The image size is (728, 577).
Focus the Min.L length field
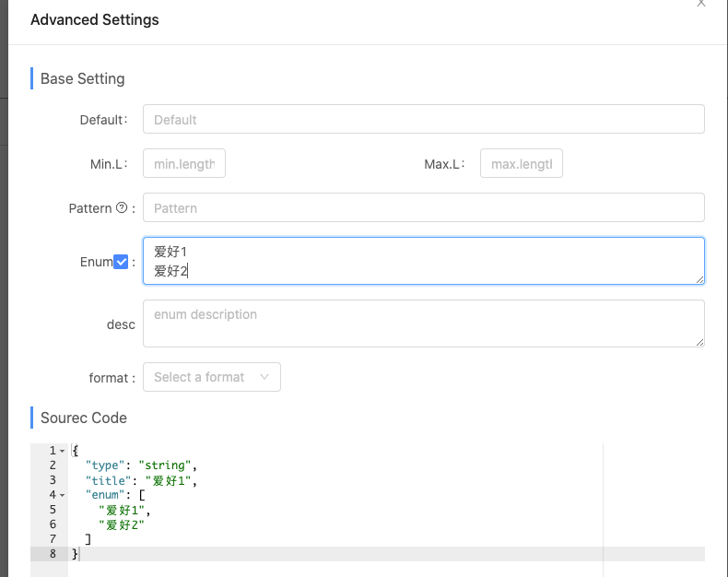click(x=184, y=164)
